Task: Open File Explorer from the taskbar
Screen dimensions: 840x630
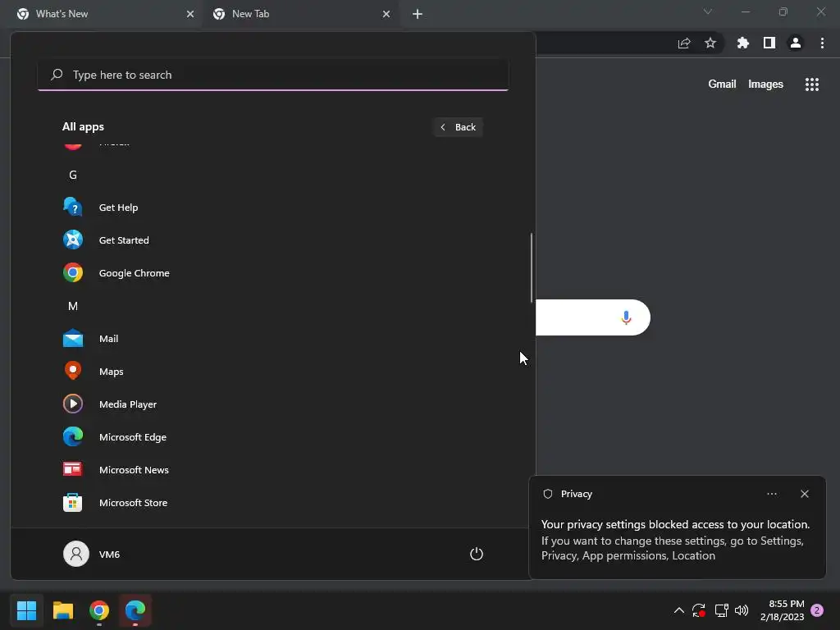Action: pyautogui.click(x=62, y=610)
